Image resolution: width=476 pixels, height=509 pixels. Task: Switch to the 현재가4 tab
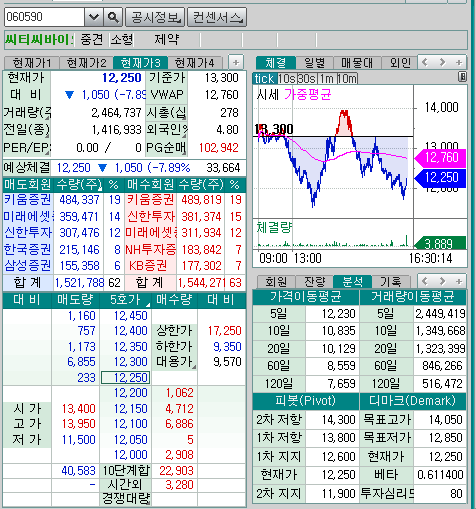pyautogui.click(x=194, y=63)
